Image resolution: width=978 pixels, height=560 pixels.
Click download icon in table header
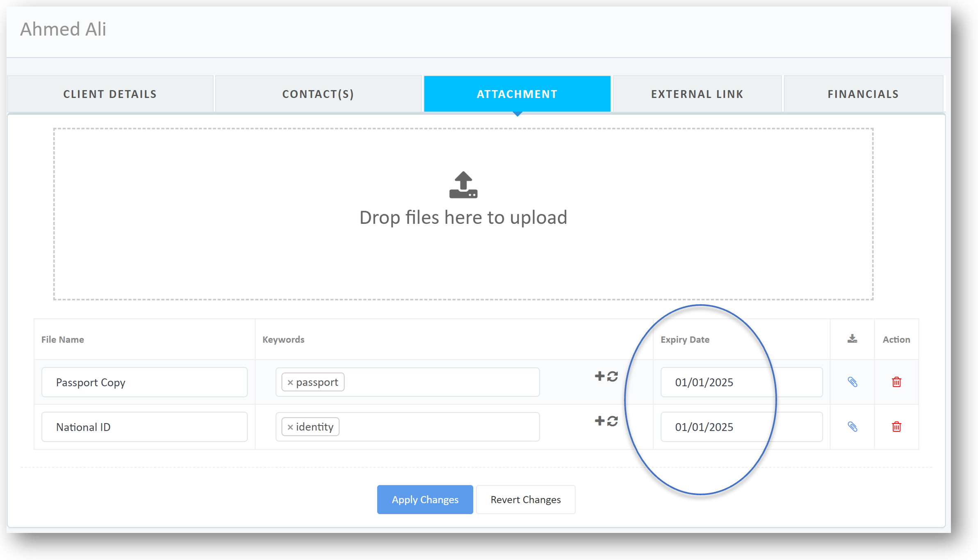point(852,339)
